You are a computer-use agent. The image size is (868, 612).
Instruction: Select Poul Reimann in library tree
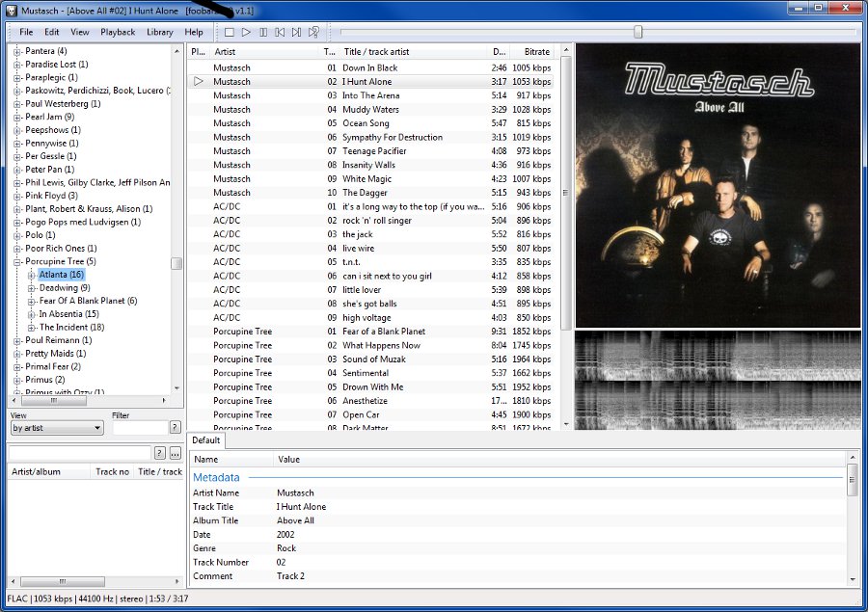[58, 340]
